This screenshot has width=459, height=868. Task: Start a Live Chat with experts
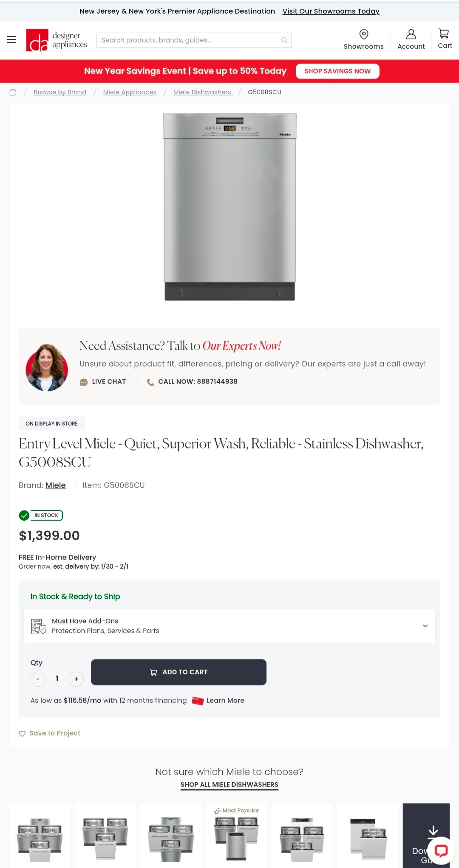pos(103,382)
